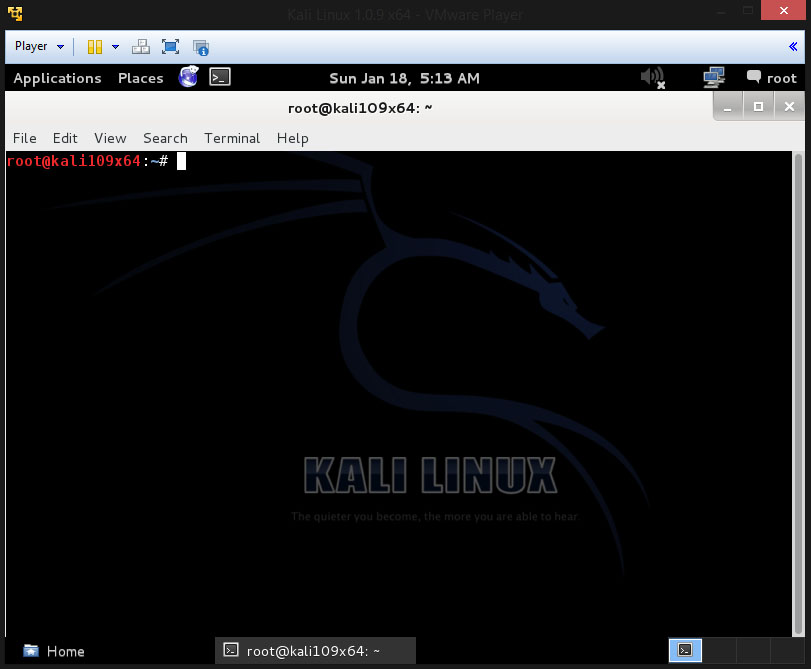Screen dimensions: 811x669
Task: Launch a terminal from the top panel
Action: click(x=220, y=77)
